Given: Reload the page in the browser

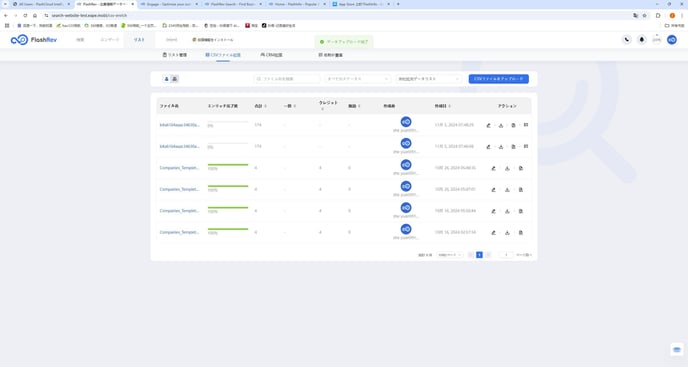Looking at the screenshot, I should pyautogui.click(x=25, y=15).
